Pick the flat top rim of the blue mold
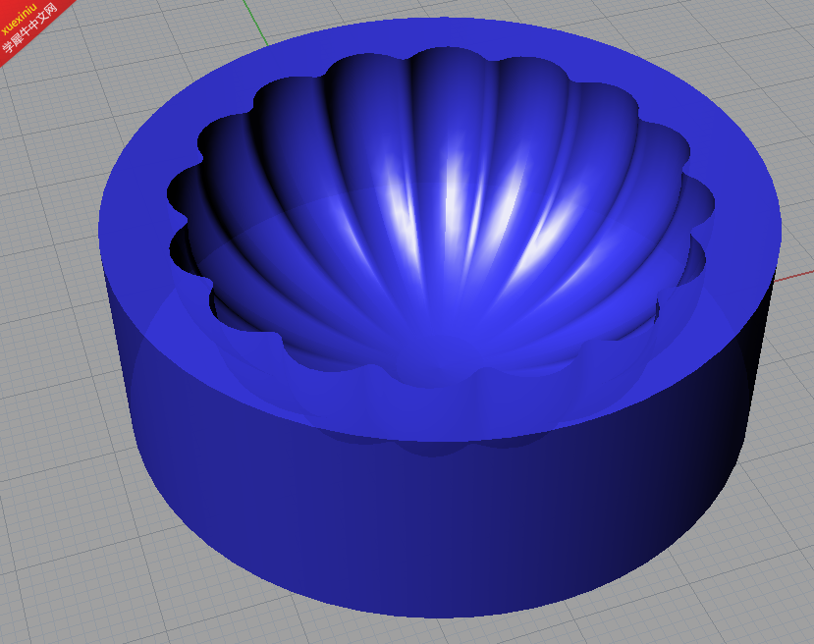814x644 pixels. (441, 410)
